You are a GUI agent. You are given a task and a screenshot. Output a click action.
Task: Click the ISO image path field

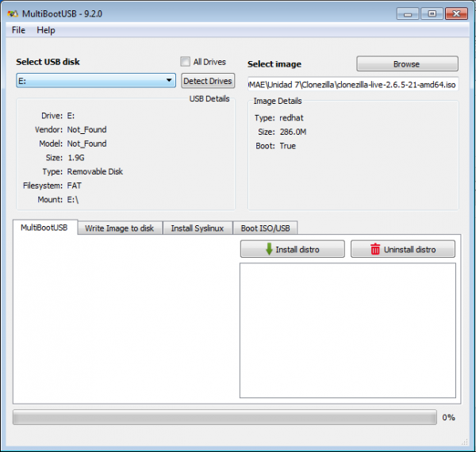click(x=353, y=84)
